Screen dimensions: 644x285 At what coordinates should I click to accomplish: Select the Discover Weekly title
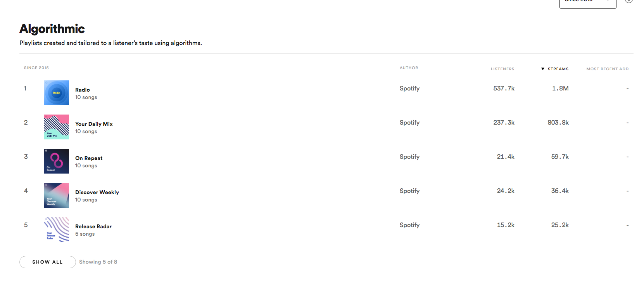97,192
